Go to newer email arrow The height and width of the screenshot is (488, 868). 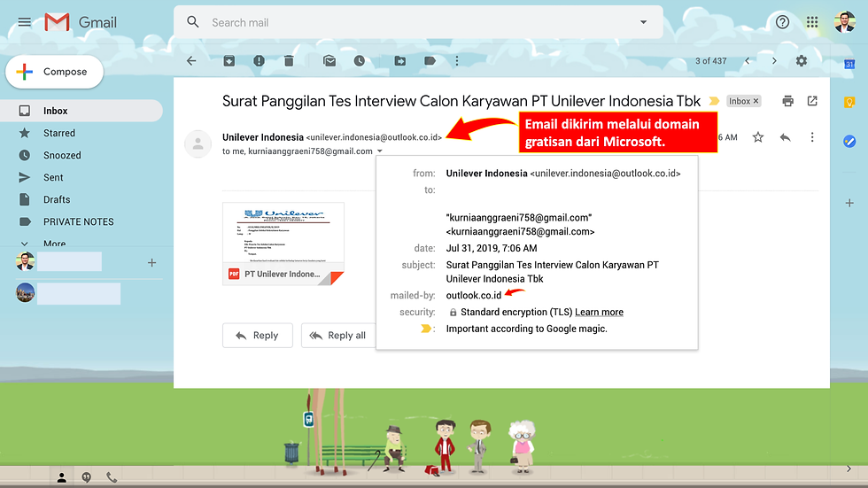click(x=748, y=61)
